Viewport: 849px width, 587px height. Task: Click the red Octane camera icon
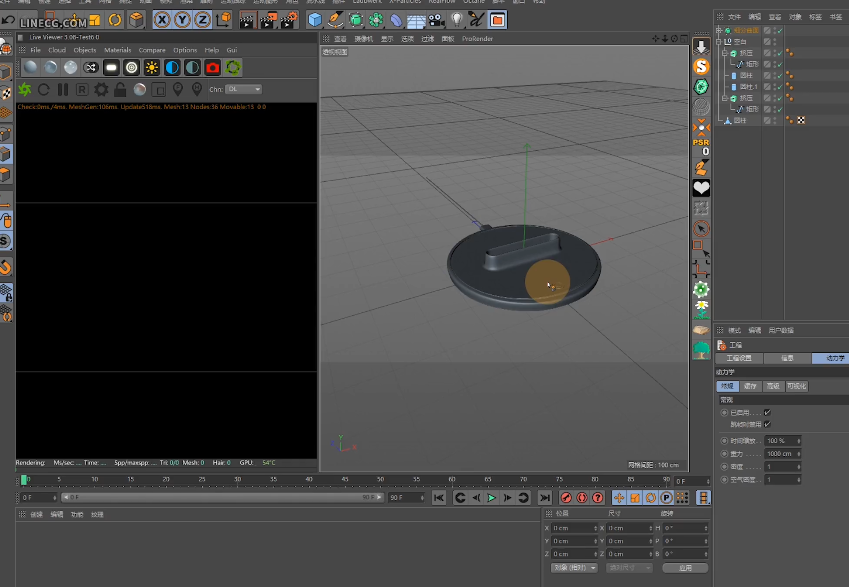(213, 68)
